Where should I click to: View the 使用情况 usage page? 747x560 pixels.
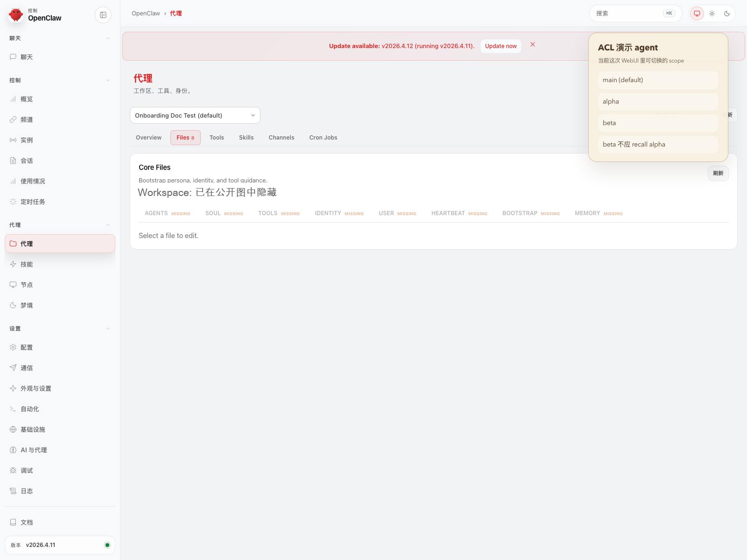(60, 181)
